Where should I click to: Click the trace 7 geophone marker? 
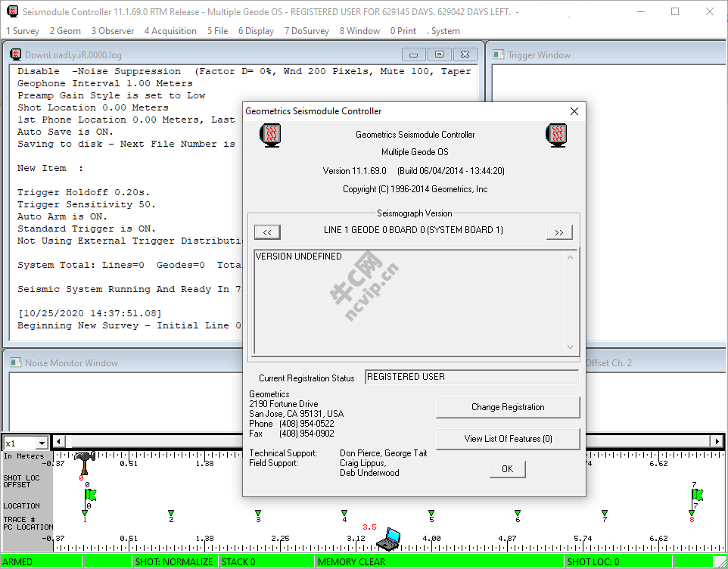(605, 513)
